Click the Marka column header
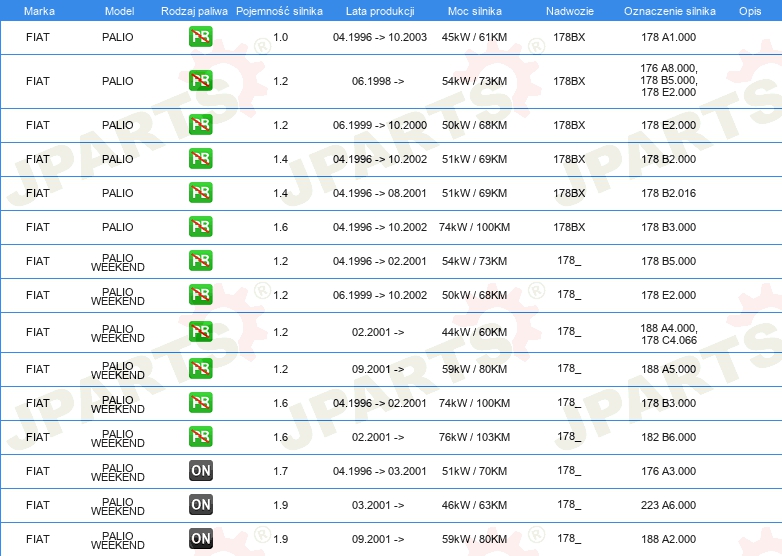This screenshot has height=556, width=782. click(39, 11)
